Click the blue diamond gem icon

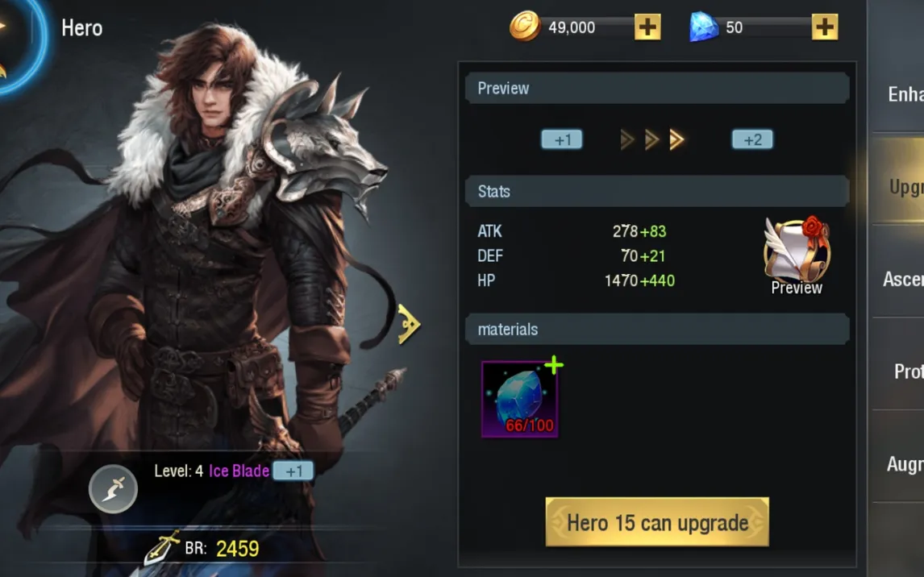point(704,27)
